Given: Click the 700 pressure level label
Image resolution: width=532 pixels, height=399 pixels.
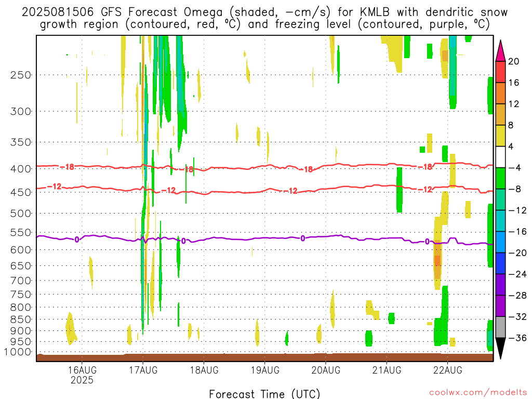Looking at the screenshot, I should pos(21,281).
